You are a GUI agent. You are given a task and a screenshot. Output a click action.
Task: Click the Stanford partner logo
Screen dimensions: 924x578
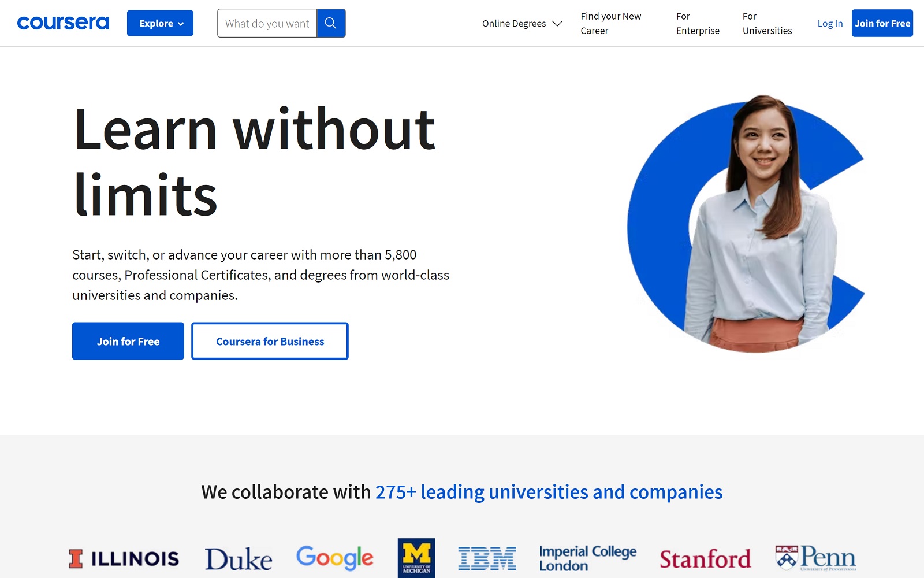point(705,559)
